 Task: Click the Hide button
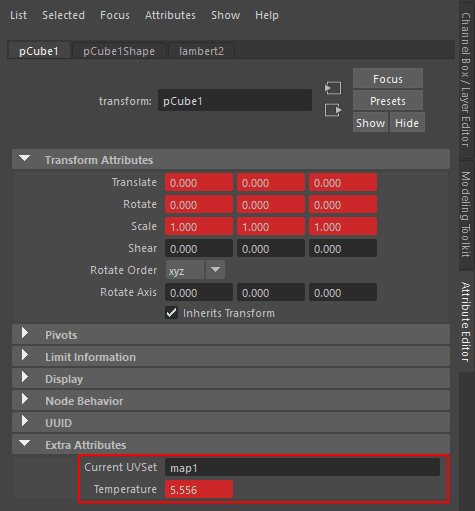click(407, 123)
